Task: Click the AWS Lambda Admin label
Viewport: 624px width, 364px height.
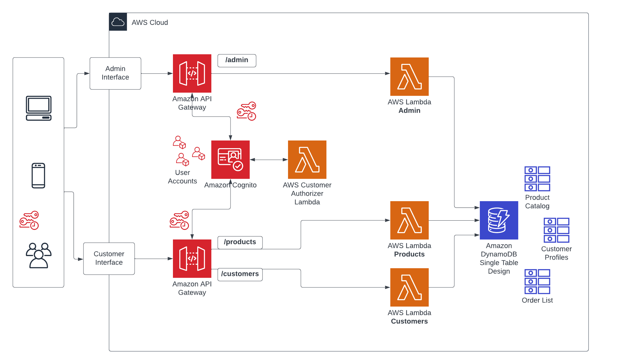Action: 409,106
